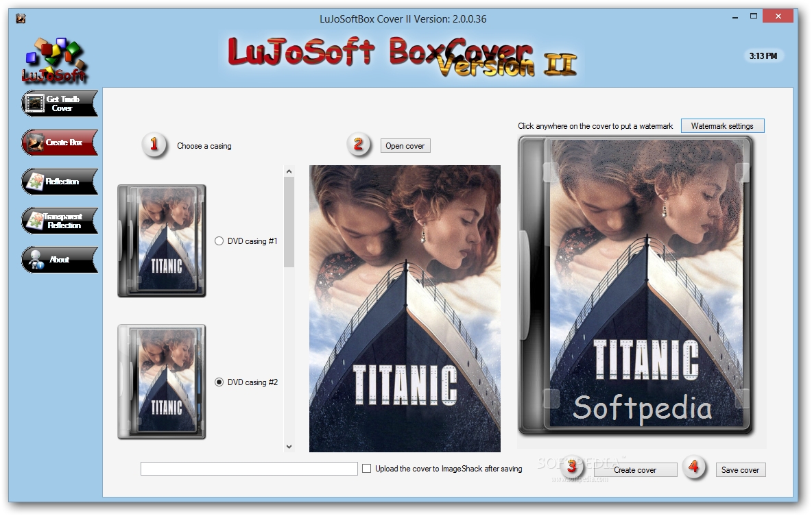
Task: Open the Get Tmdb Cover section
Action: 60,103
